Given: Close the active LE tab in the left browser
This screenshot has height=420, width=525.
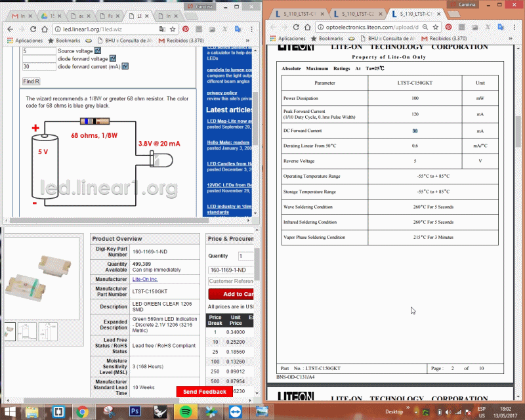Looking at the screenshot, I should point(146,16).
